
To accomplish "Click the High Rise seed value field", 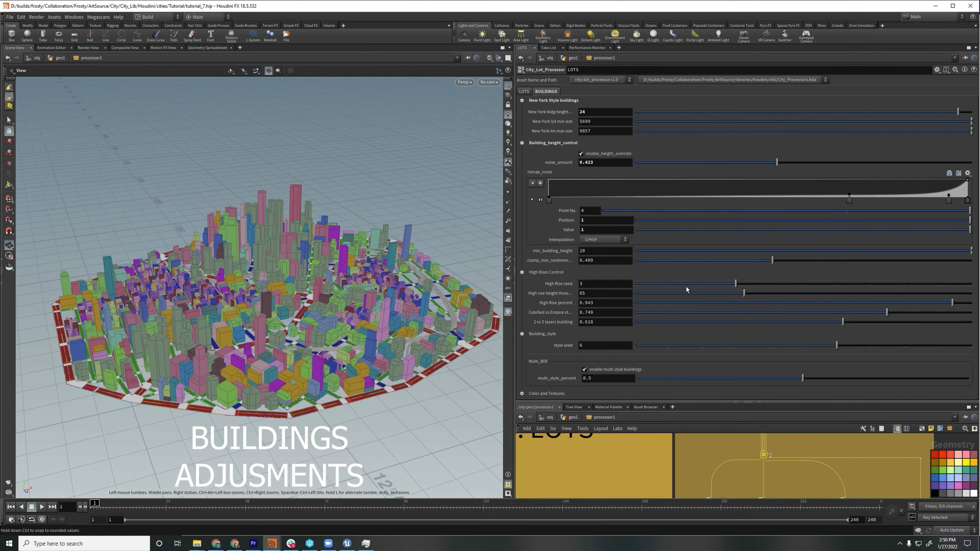I will 605,284.
